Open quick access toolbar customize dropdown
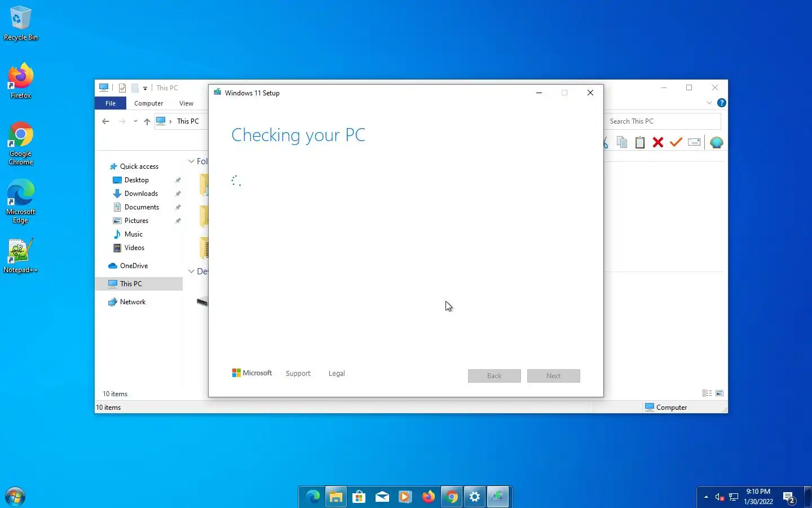 (x=145, y=89)
